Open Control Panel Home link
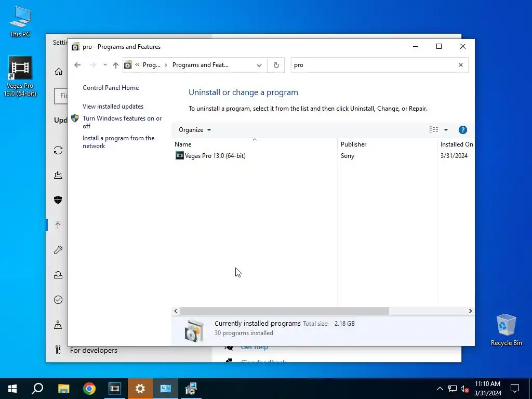 [x=111, y=87]
